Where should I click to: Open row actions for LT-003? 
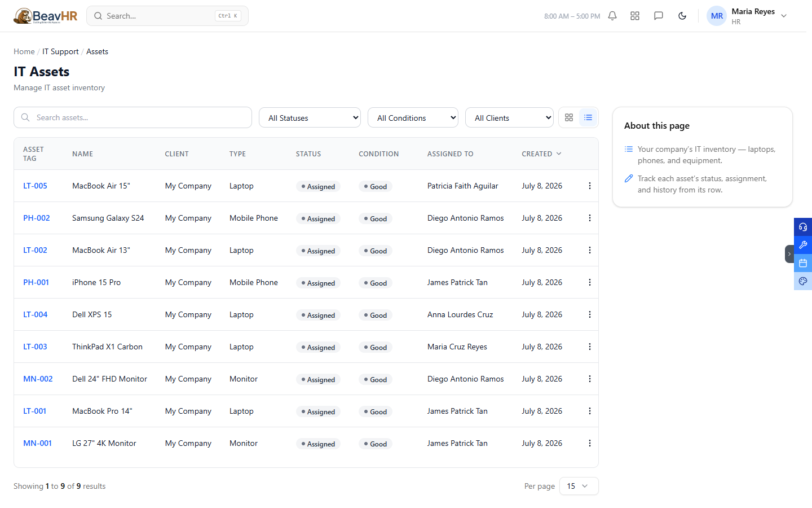pyautogui.click(x=590, y=347)
